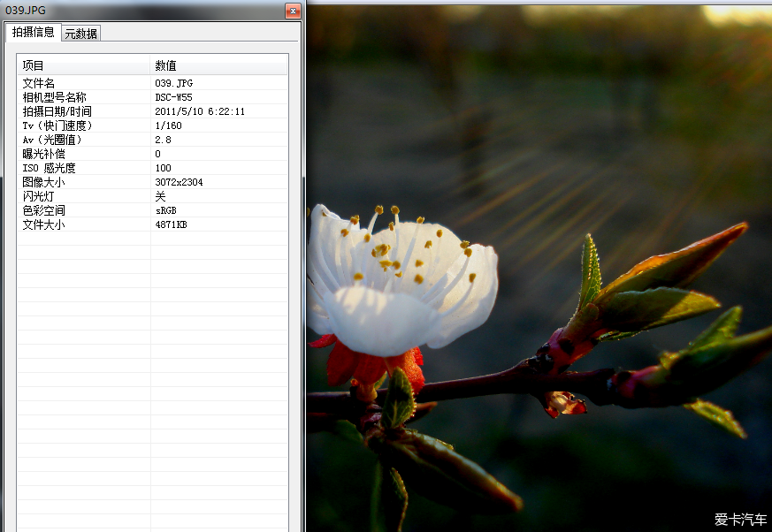Select the 文件大小 row label
The height and width of the screenshot is (532, 772).
(43, 224)
